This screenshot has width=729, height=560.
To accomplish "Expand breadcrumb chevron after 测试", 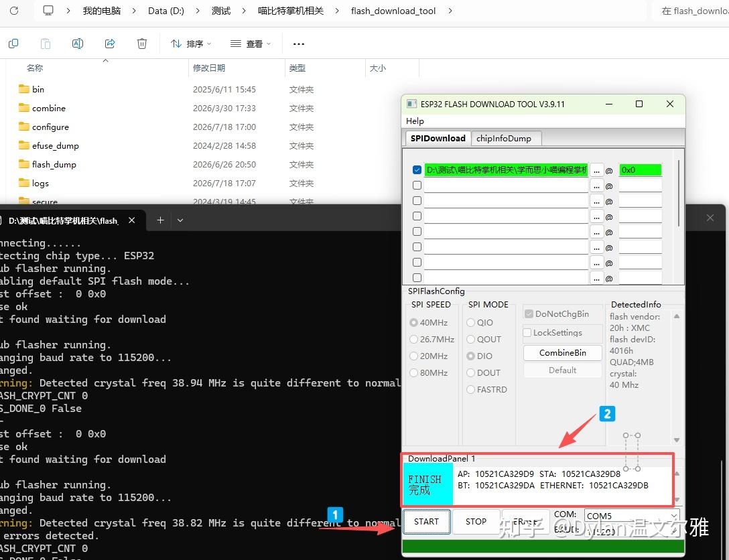I will click(x=244, y=11).
